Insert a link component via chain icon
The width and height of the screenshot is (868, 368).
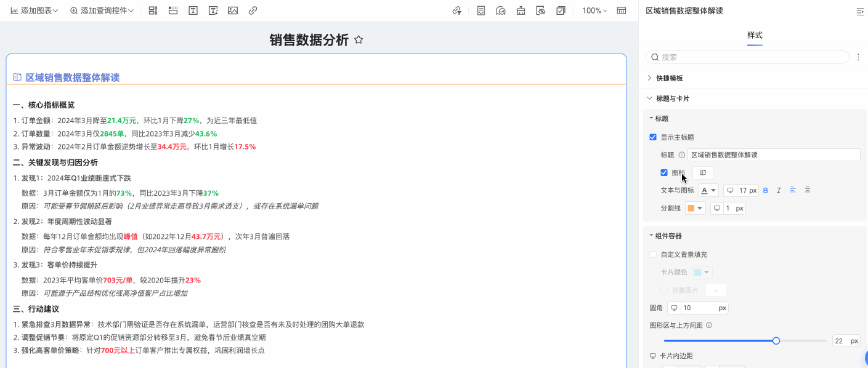pyautogui.click(x=253, y=10)
